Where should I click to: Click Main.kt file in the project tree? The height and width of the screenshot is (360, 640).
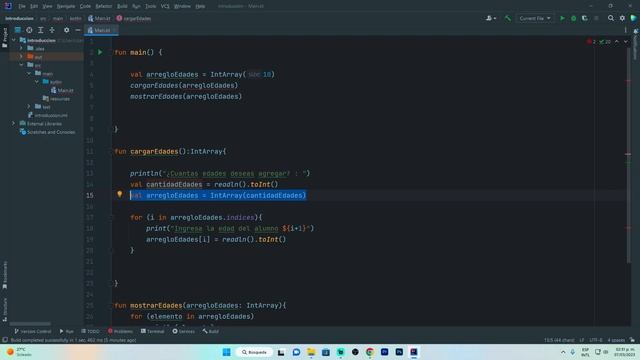coord(62,90)
